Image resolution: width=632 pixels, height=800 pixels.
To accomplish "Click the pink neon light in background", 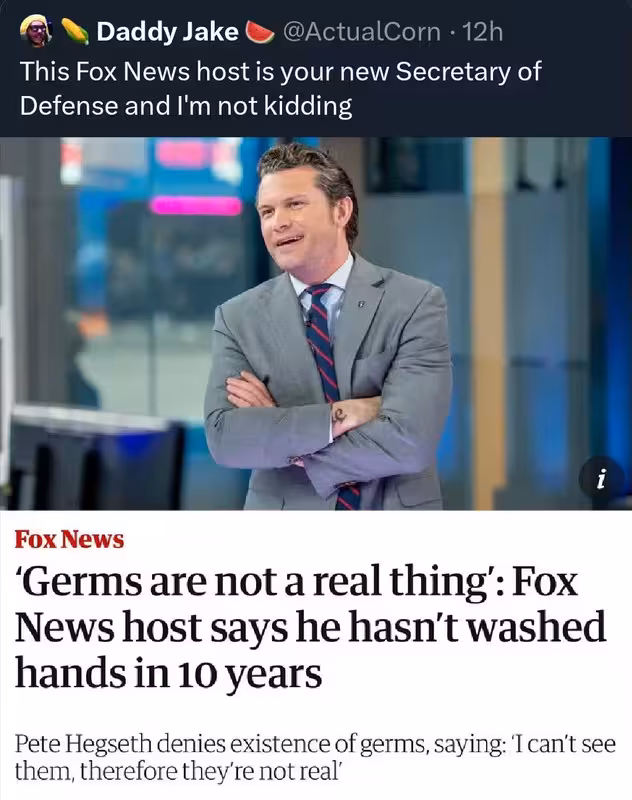I will [196, 206].
